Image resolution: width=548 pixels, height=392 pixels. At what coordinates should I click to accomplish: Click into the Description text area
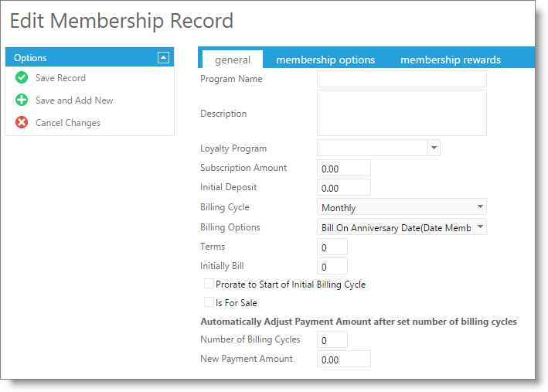402,113
